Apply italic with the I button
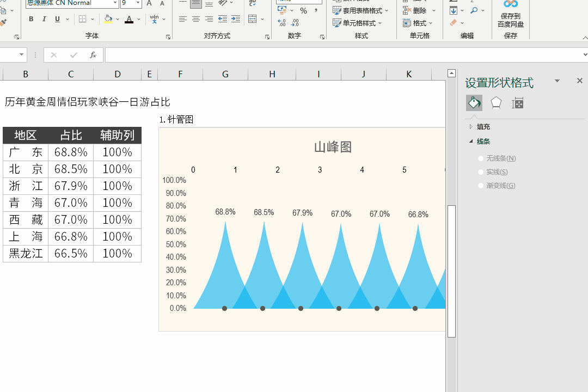 point(44,19)
